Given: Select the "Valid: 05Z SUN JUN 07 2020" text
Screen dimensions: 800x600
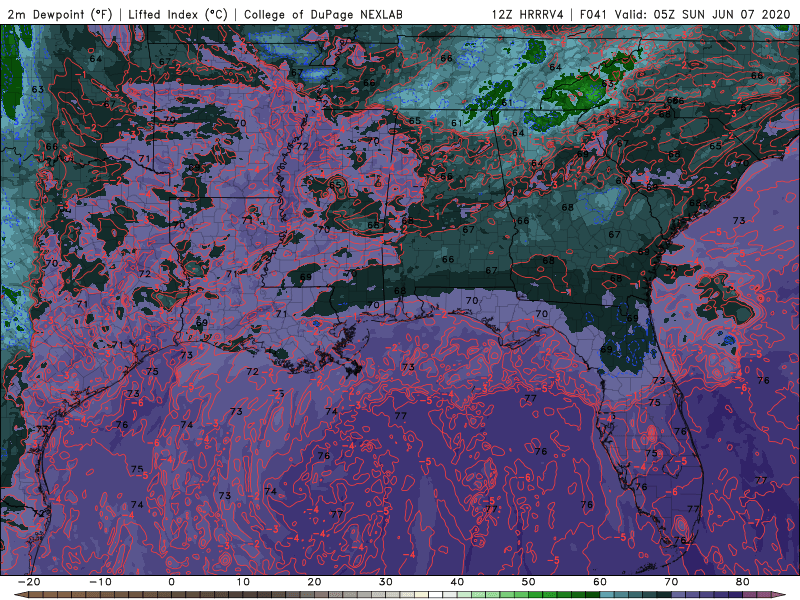Looking at the screenshot, I should 703,15.
